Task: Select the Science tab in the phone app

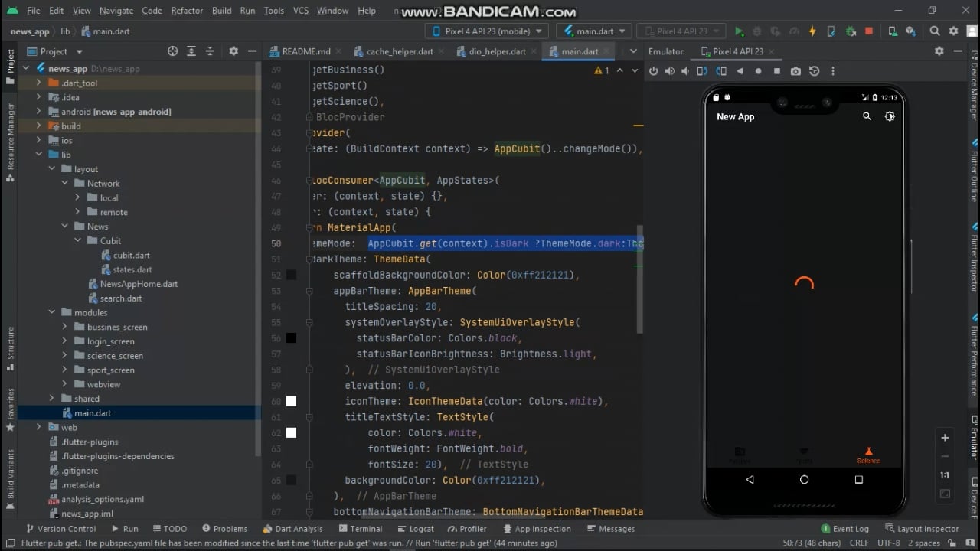Action: point(868,455)
